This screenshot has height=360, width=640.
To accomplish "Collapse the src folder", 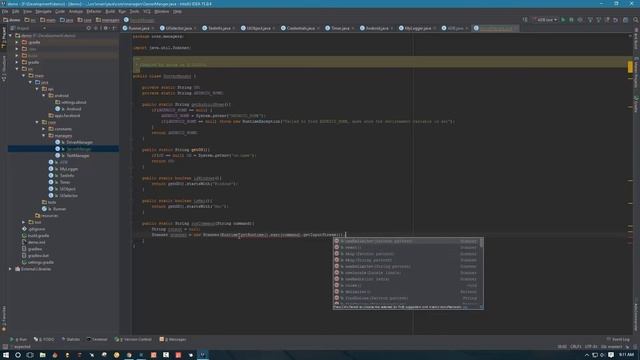I will (17, 69).
